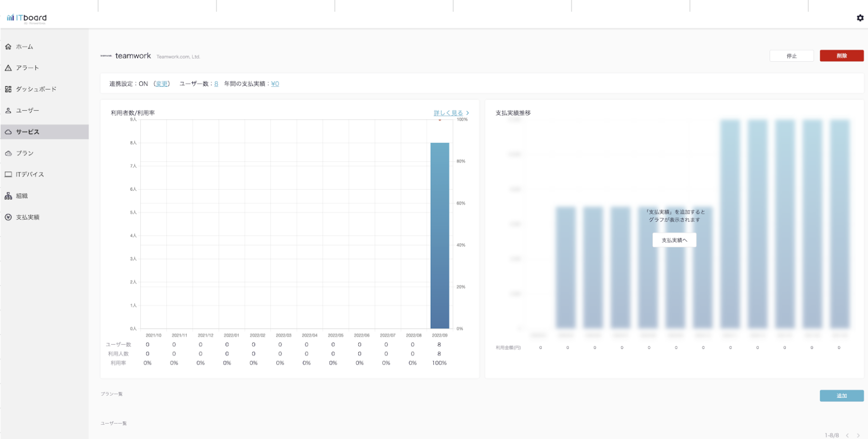
Task: Click the alert triangle icon
Action: click(x=8, y=68)
